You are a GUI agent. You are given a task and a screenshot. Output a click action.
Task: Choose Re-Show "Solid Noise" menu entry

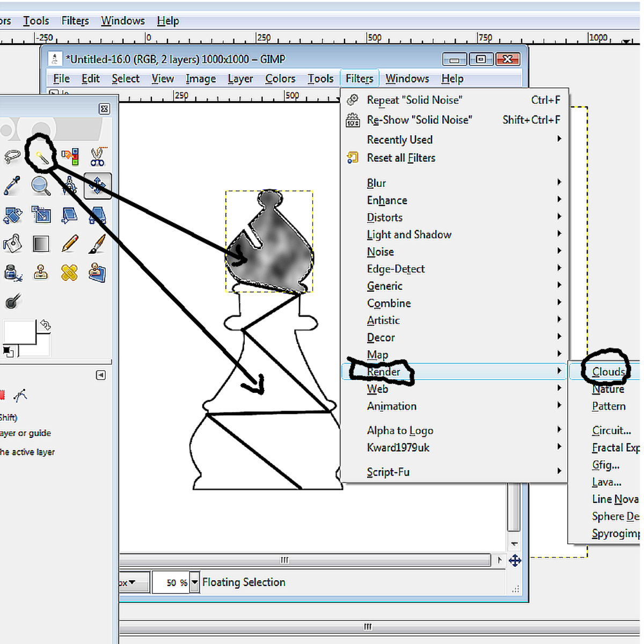(x=454, y=120)
